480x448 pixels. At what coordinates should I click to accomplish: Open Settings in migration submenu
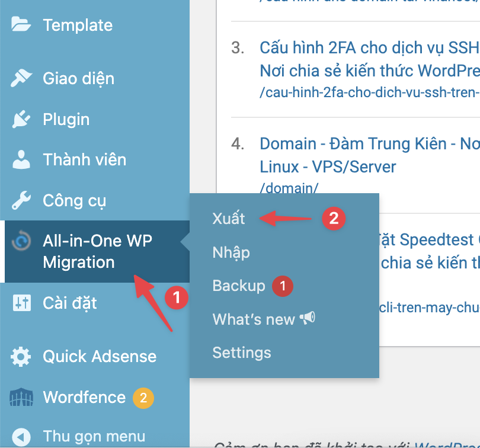point(242,353)
